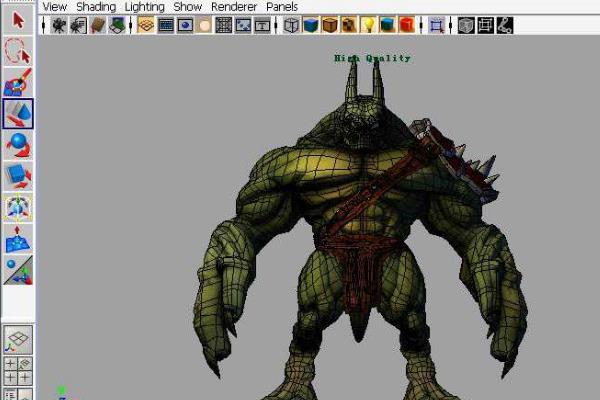Pick the Select tool arrow
600x400 pixels.
(x=18, y=20)
